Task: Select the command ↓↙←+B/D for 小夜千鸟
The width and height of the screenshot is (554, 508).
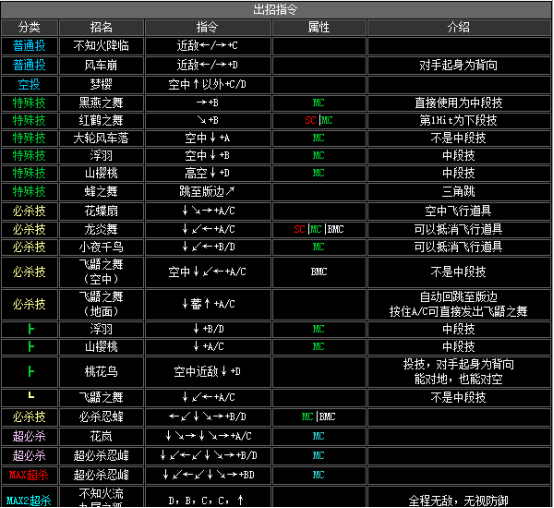Action: tap(208, 247)
